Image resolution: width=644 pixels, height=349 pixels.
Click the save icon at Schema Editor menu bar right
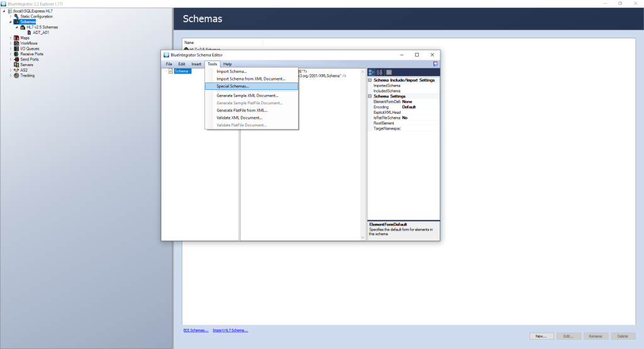[435, 64]
